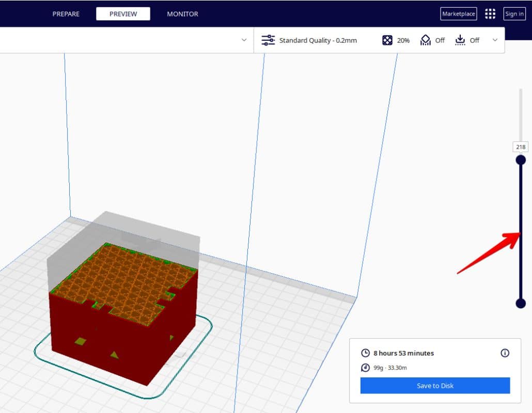532x413 pixels.
Task: Click the material usage gauge icon
Action: 365,368
